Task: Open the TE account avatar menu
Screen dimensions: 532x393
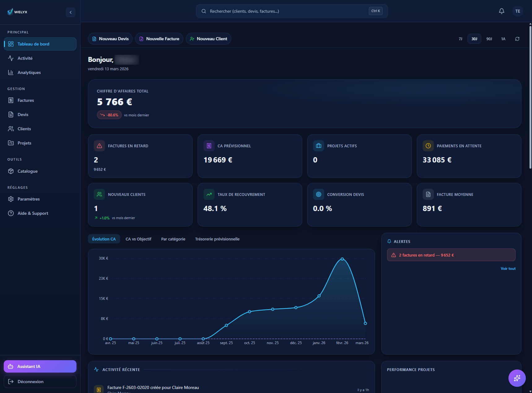Action: point(517,11)
